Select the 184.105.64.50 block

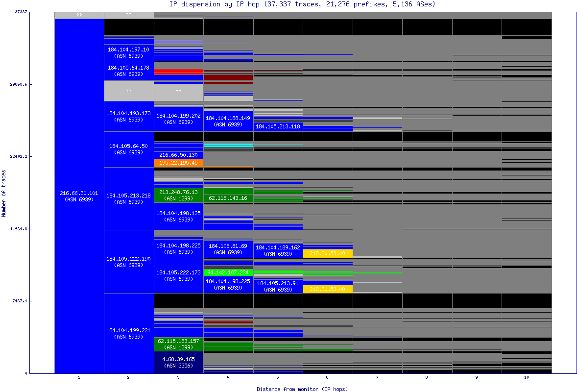click(129, 148)
